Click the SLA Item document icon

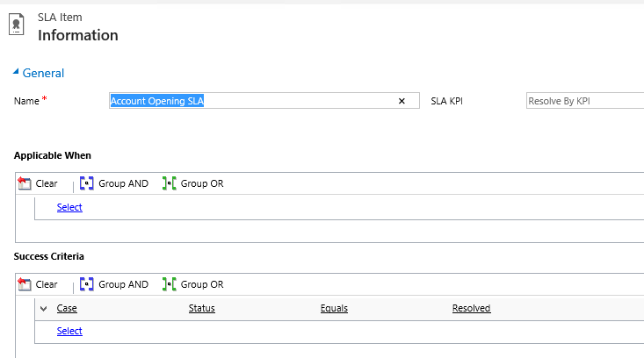point(16,25)
